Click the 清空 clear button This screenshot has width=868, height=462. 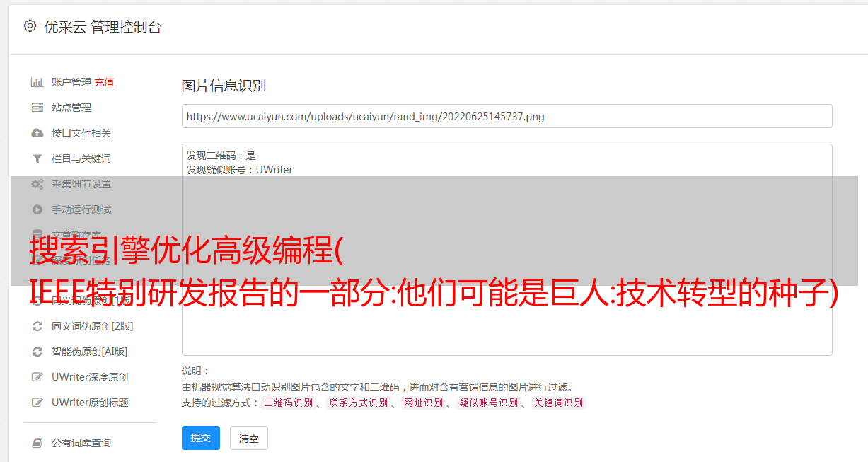point(249,438)
